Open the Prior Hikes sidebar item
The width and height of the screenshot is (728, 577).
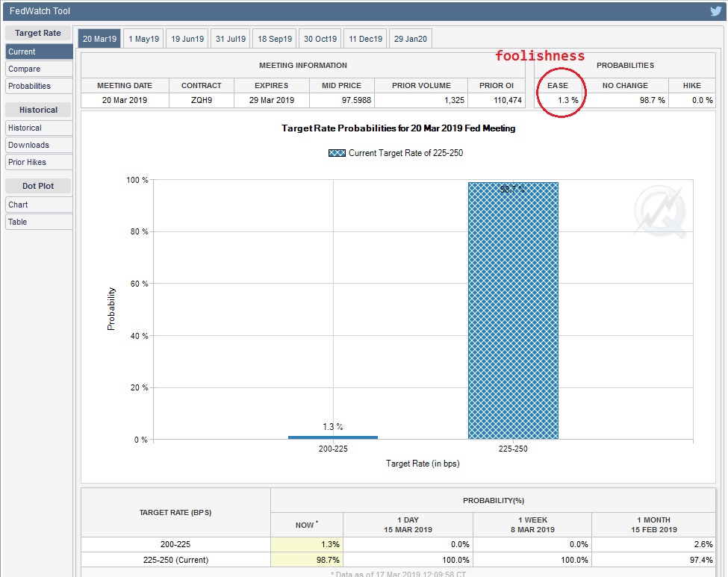coord(39,162)
